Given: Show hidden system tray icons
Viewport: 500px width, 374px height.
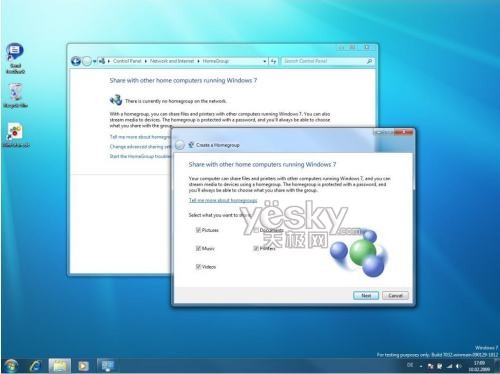Looking at the screenshot, I should click(x=421, y=366).
